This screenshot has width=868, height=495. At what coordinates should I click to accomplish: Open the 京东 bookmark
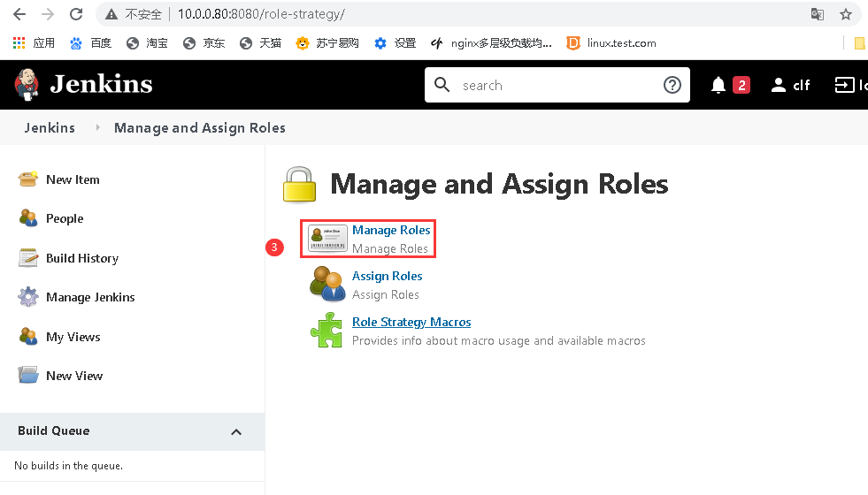[x=204, y=43]
